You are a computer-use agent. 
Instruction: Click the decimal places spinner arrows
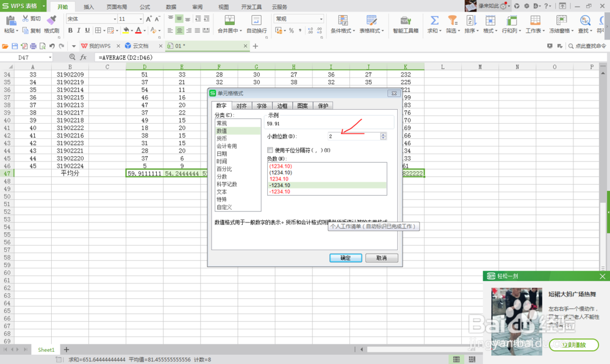click(383, 136)
